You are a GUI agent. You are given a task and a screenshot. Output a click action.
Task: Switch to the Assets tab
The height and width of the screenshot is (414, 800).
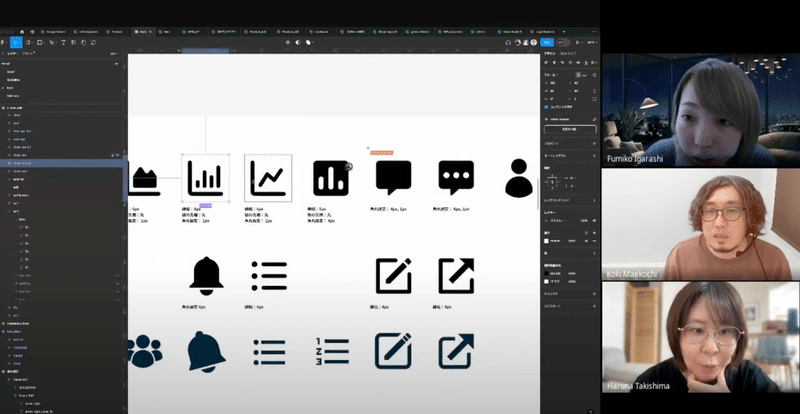pyautogui.click(x=28, y=53)
